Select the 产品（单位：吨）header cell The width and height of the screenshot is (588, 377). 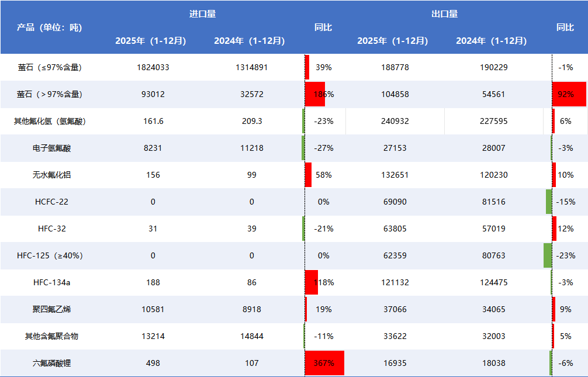pos(50,27)
